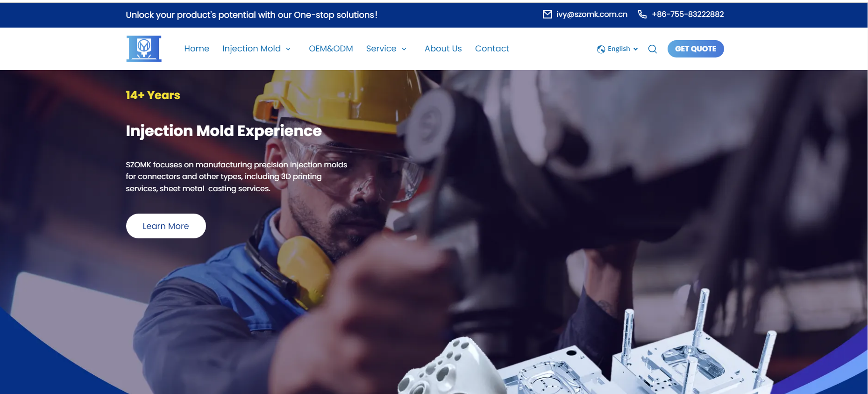Open the About Us page
Screen dimensions: 868x394
443,49
